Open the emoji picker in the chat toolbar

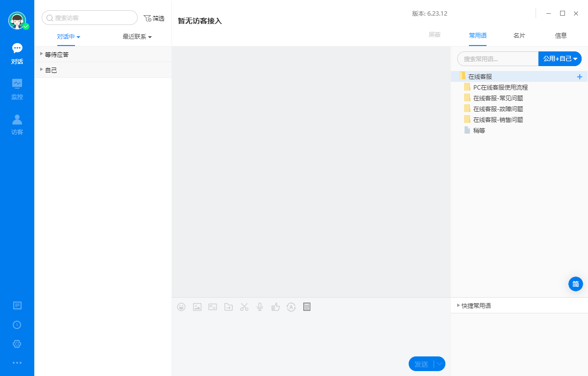[x=181, y=306]
